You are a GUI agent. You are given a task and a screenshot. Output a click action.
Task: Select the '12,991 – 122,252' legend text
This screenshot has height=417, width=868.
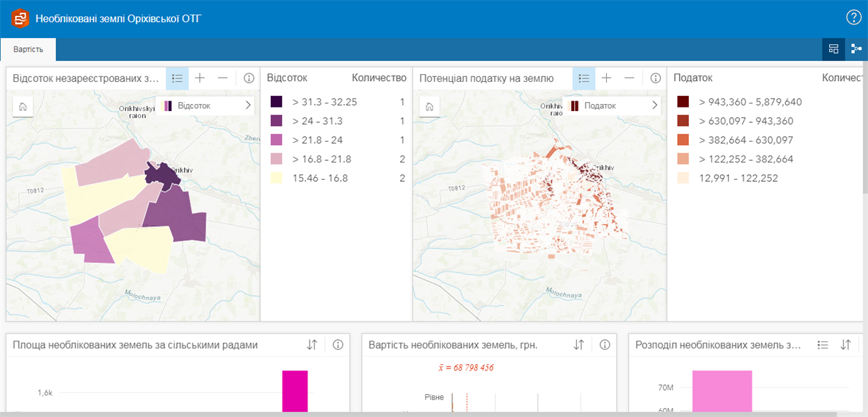(x=739, y=178)
